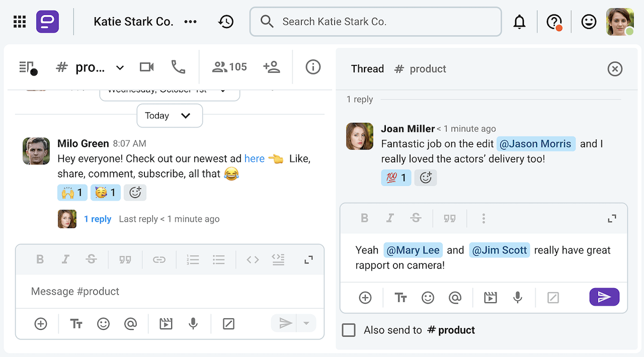644x357 pixels.
Task: Open the apps grid menu
Action: tap(19, 21)
